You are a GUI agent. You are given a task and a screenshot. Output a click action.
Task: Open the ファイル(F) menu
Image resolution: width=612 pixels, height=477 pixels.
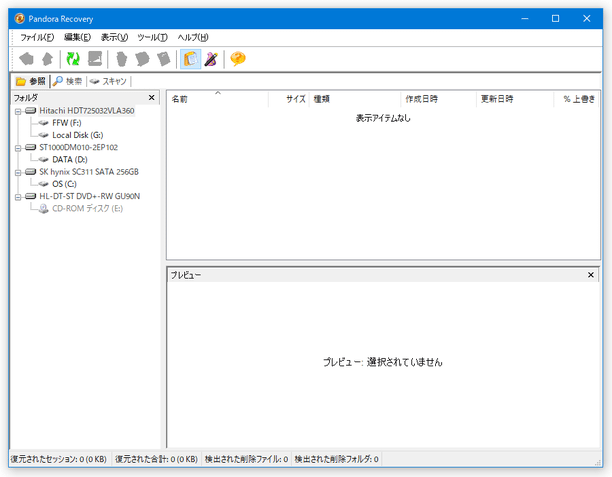click(x=37, y=37)
